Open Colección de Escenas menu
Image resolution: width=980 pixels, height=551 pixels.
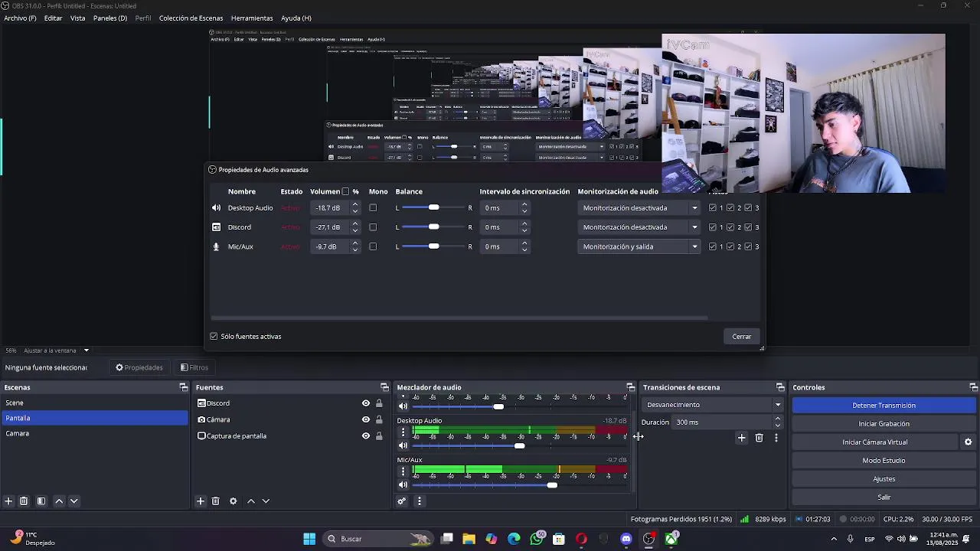point(191,18)
